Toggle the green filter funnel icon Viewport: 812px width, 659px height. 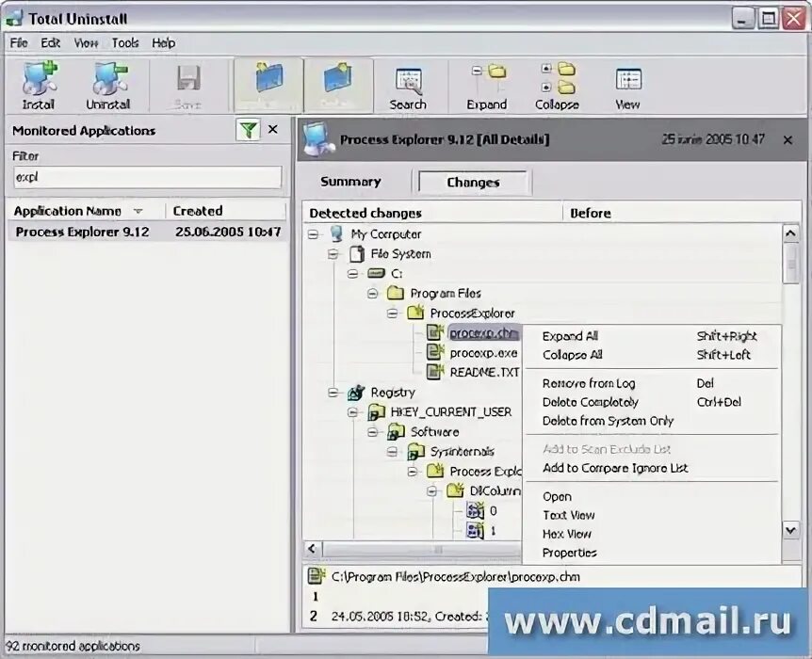[x=248, y=129]
